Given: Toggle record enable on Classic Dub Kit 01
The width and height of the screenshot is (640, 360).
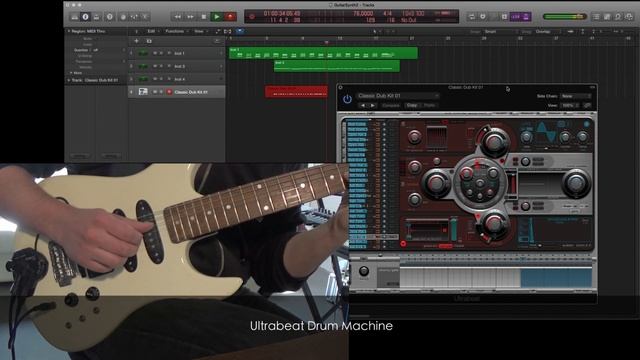Looking at the screenshot, I should tap(169, 92).
